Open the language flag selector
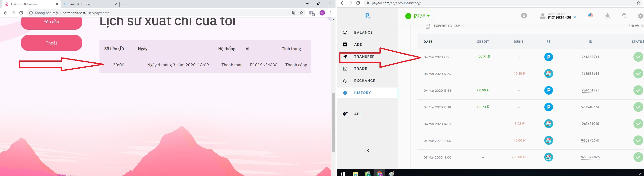This screenshot has width=644, height=176. (591, 16)
